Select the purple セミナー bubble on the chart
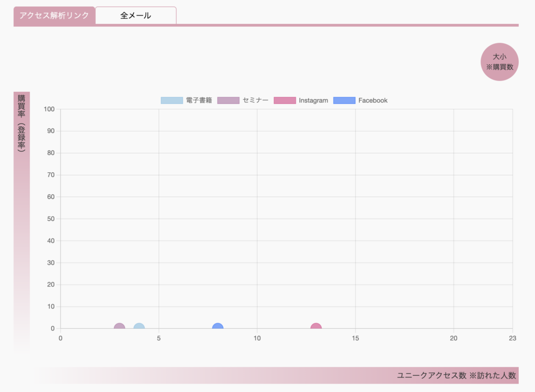 click(x=120, y=327)
